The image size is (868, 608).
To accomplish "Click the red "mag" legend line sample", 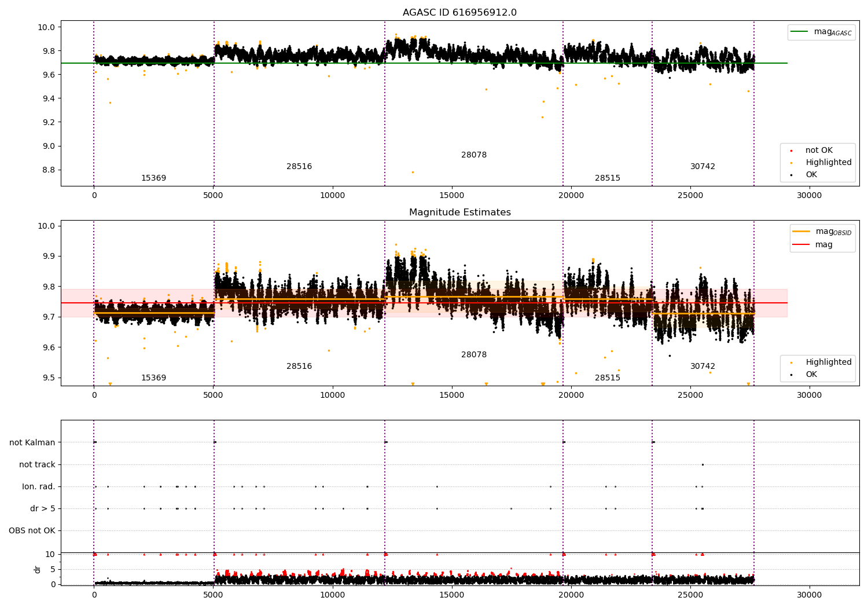I will tap(801, 244).
